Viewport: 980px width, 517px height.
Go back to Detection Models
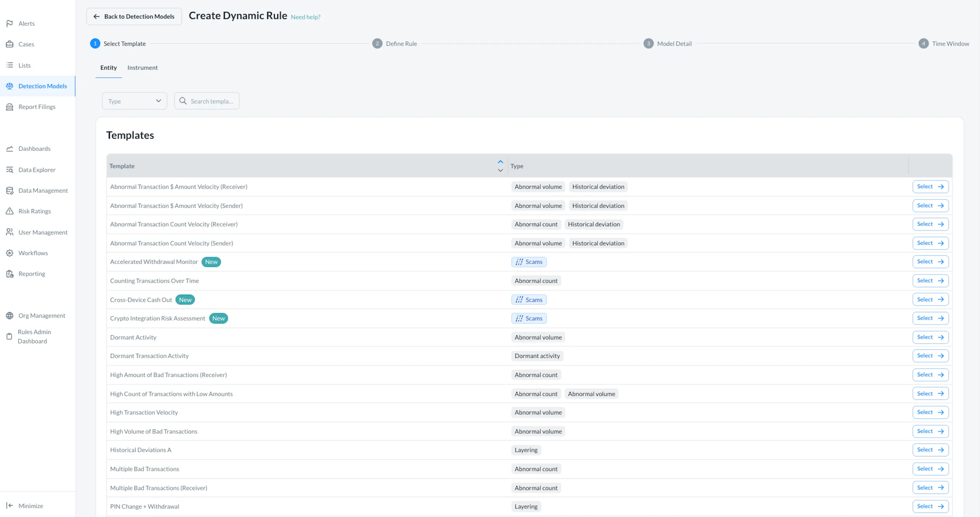(x=134, y=16)
